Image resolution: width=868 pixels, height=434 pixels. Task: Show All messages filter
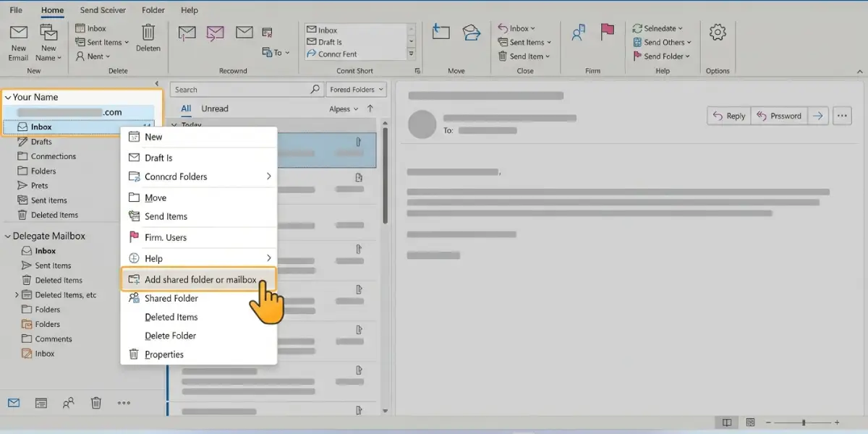coord(186,109)
